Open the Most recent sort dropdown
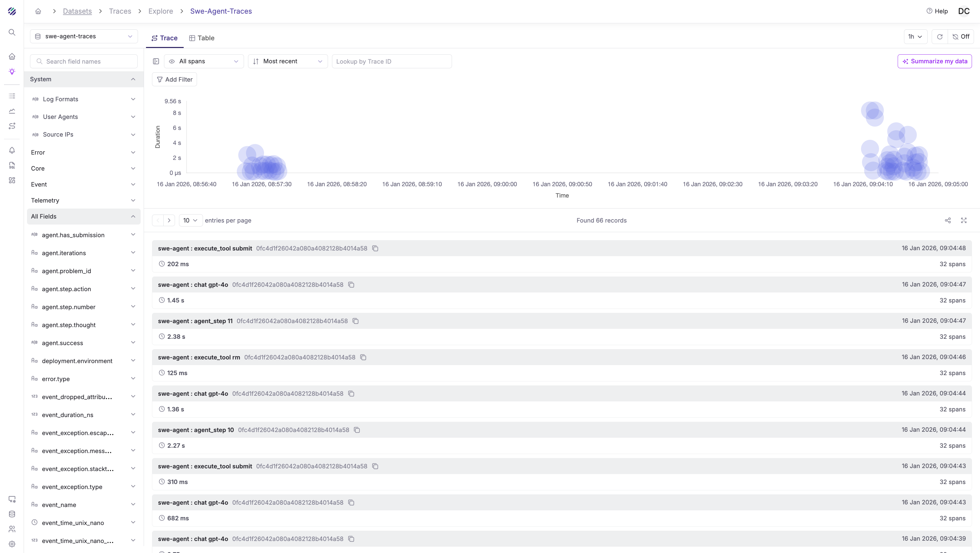This screenshot has width=980, height=553. [x=288, y=61]
